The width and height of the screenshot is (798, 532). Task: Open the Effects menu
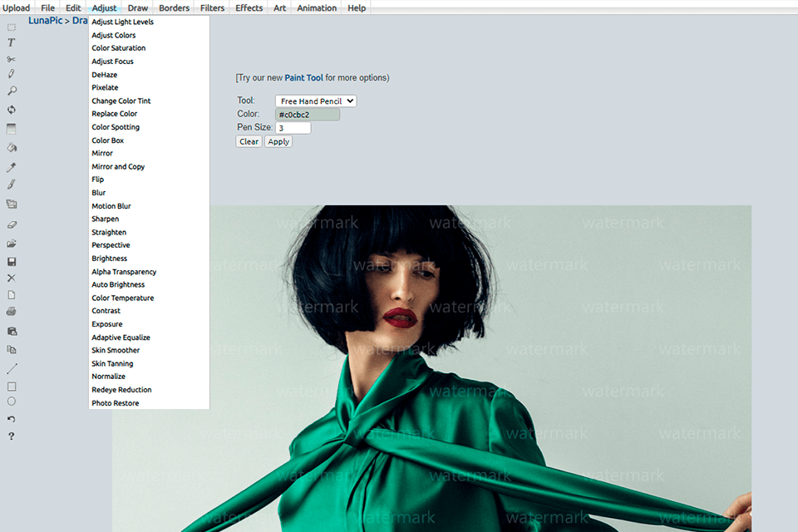(249, 7)
